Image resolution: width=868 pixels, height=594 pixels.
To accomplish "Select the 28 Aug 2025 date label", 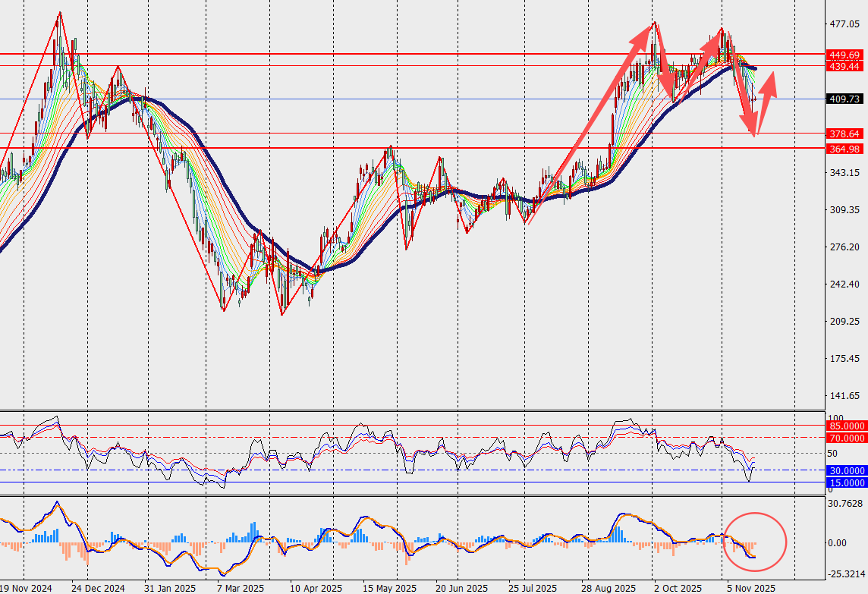I will [x=607, y=588].
